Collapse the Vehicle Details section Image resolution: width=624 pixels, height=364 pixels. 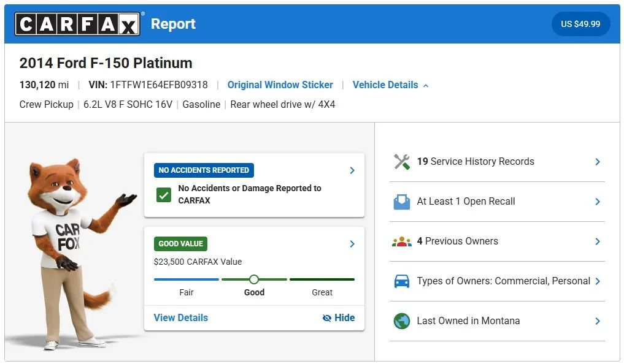390,85
